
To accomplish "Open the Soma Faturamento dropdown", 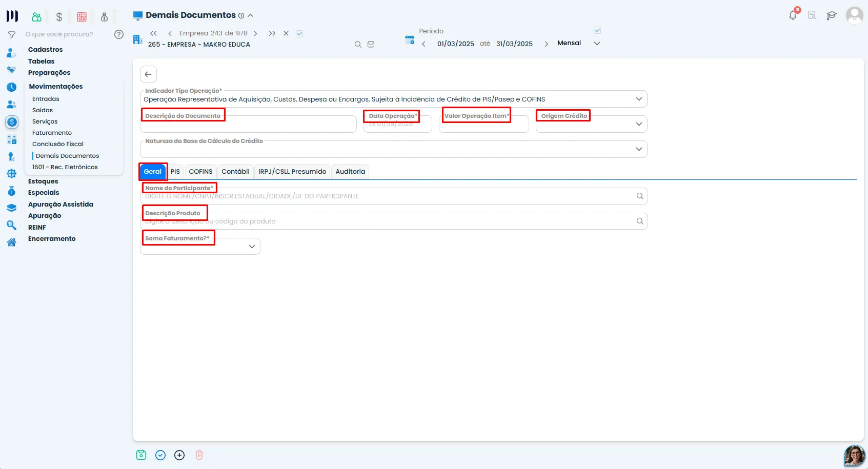I will [252, 247].
